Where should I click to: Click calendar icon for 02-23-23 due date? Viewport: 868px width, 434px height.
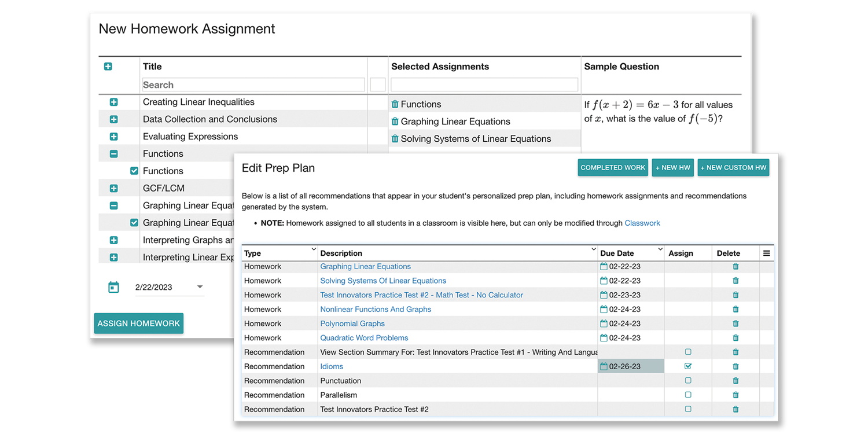pos(604,295)
